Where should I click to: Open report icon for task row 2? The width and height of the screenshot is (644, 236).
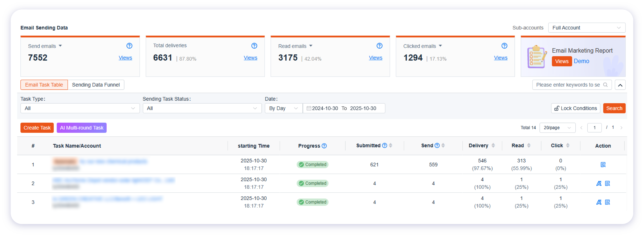[x=607, y=183]
